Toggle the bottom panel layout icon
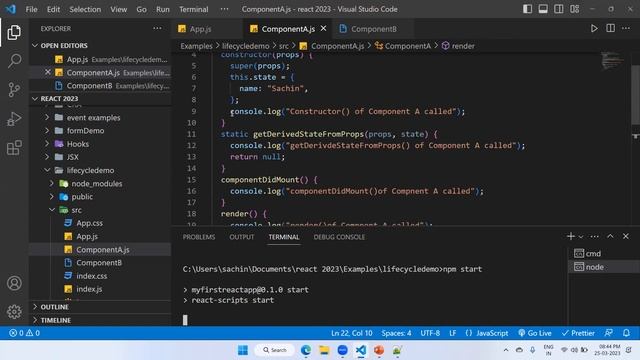 pos(543,9)
